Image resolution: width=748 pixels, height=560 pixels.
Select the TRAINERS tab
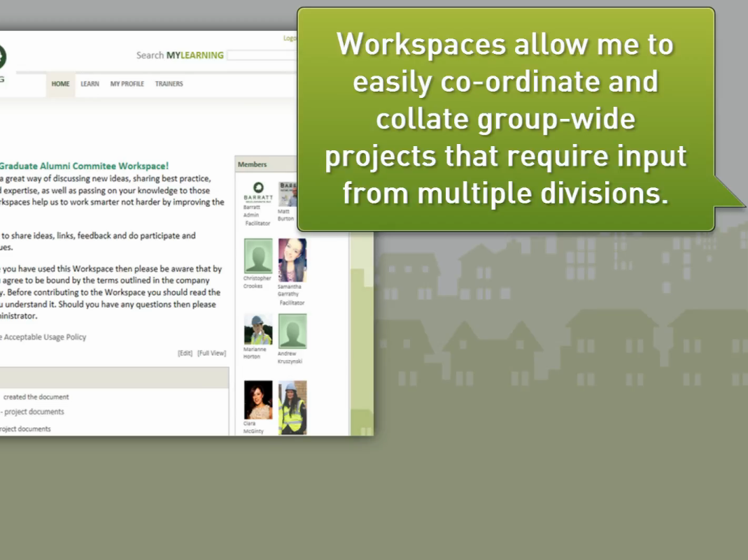pos(169,84)
